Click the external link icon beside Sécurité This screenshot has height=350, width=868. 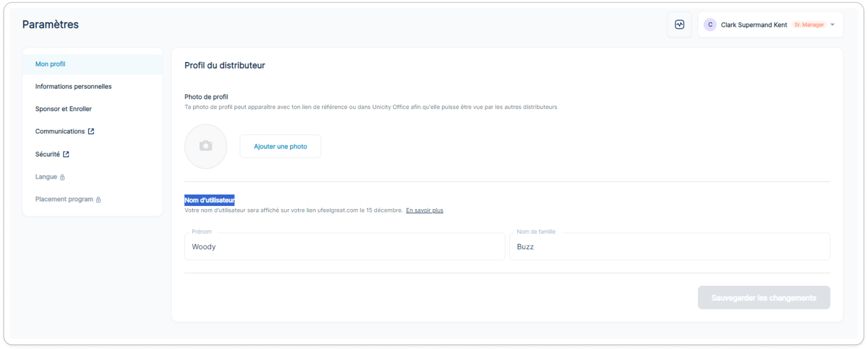point(66,154)
